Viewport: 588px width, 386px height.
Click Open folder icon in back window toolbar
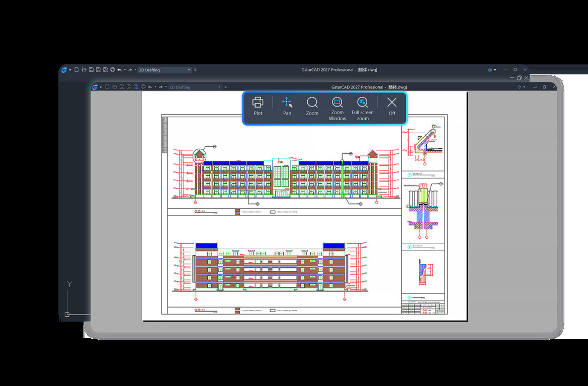pos(84,70)
